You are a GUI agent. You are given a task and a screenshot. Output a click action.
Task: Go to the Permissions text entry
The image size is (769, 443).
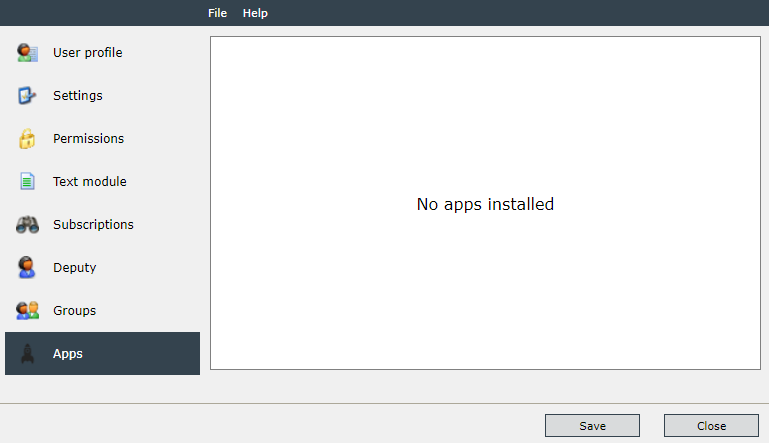point(89,138)
